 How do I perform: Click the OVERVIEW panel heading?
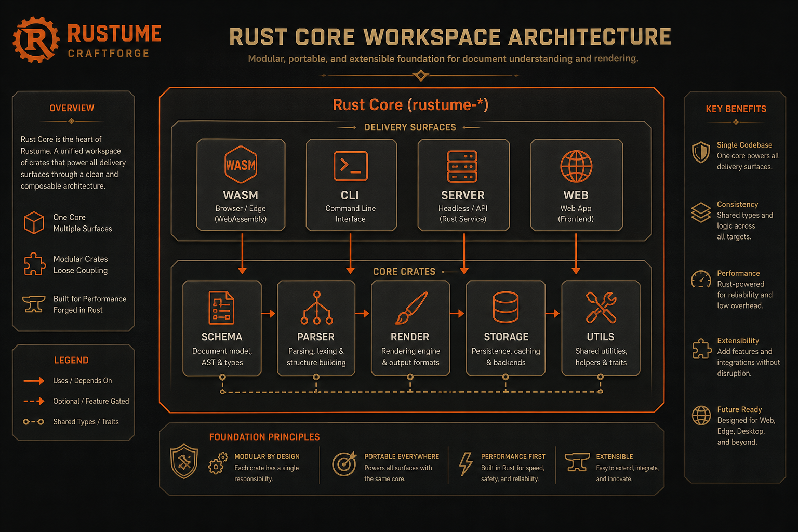[x=72, y=108]
